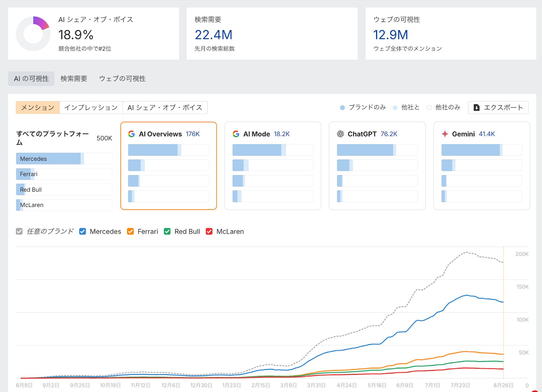
Task: Switch to the 検索需要 tab
Action: tap(74, 79)
